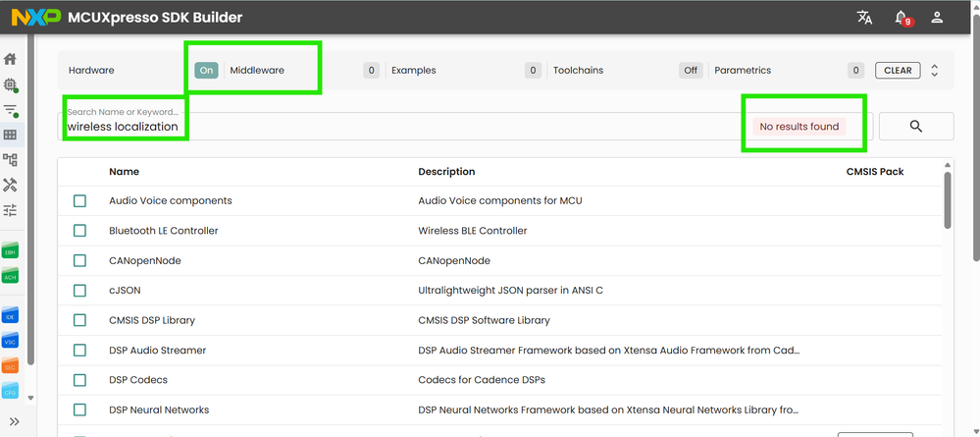This screenshot has width=980, height=437.
Task: Select the DSP Codecs checkbox
Action: point(79,380)
